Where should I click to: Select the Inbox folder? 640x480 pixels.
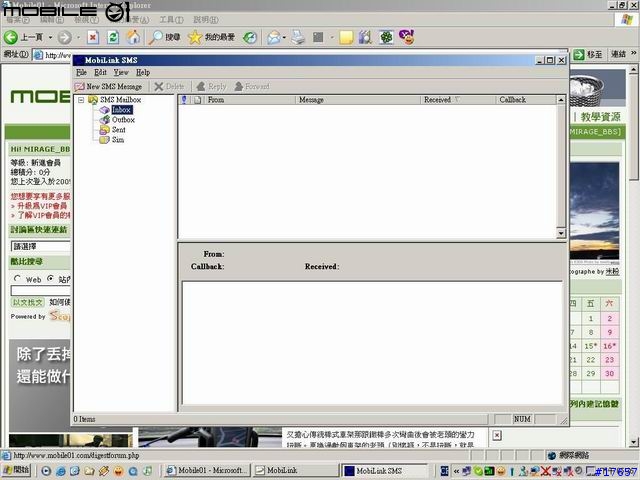122,110
